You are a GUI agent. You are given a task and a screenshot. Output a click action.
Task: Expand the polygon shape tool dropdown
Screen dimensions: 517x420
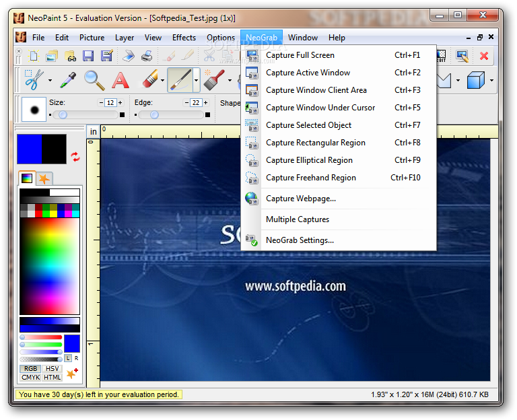tap(458, 80)
